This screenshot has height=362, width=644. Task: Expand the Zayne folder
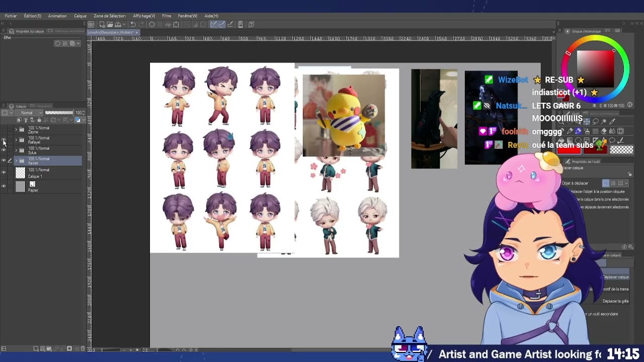16,130
